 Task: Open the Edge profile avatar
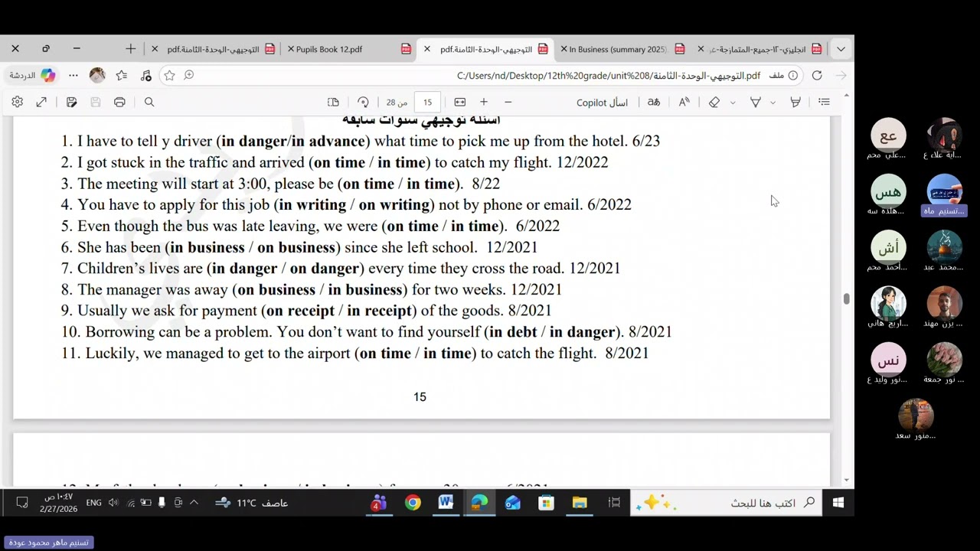coord(97,75)
